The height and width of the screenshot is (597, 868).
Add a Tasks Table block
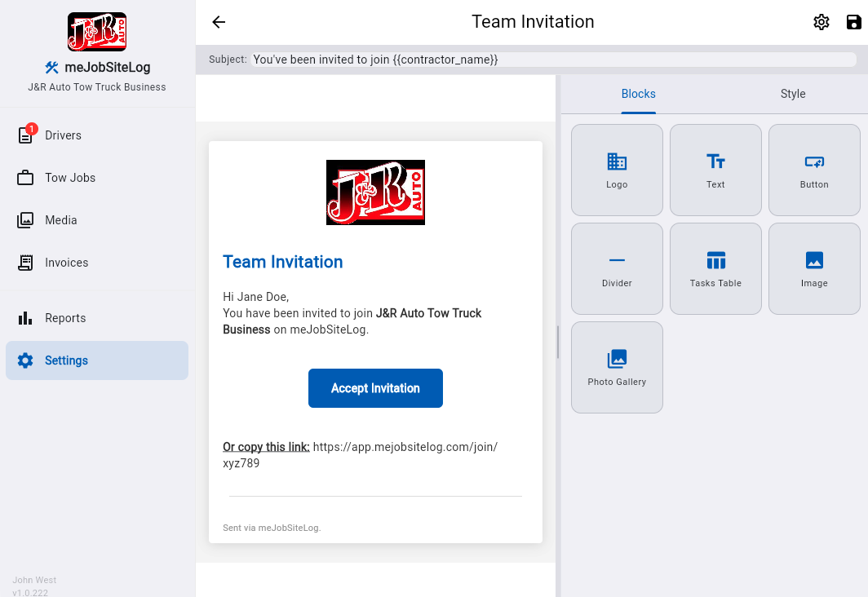pos(715,268)
